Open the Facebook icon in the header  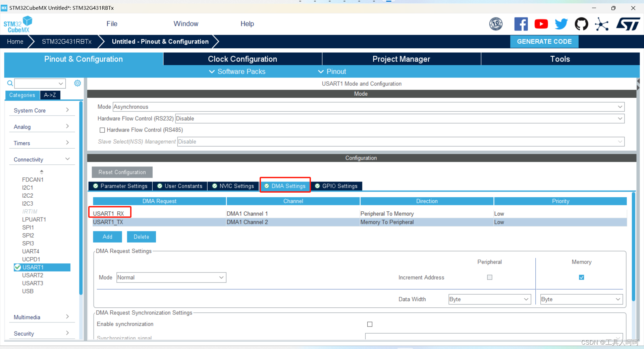pyautogui.click(x=521, y=24)
